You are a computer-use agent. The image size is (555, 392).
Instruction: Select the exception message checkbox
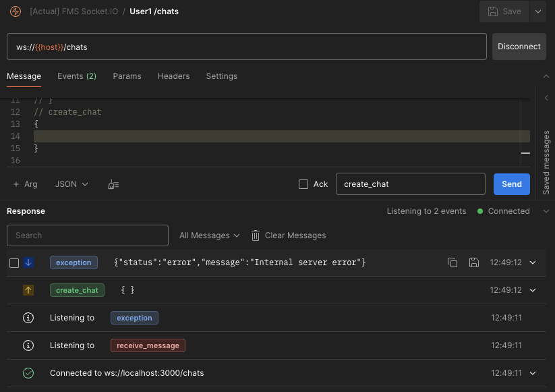14,263
